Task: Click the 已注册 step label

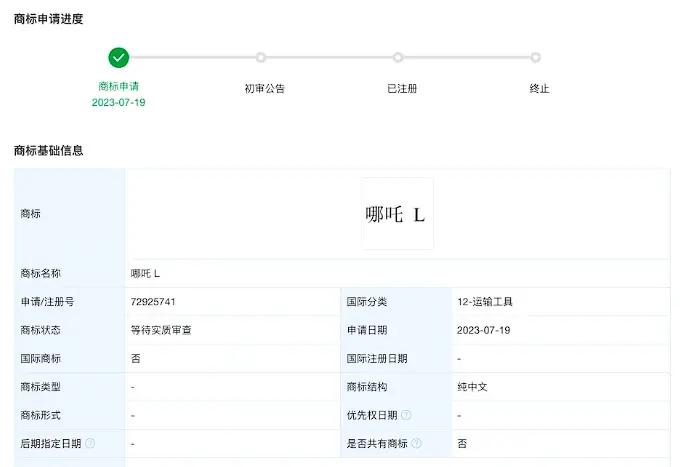Action: point(402,88)
